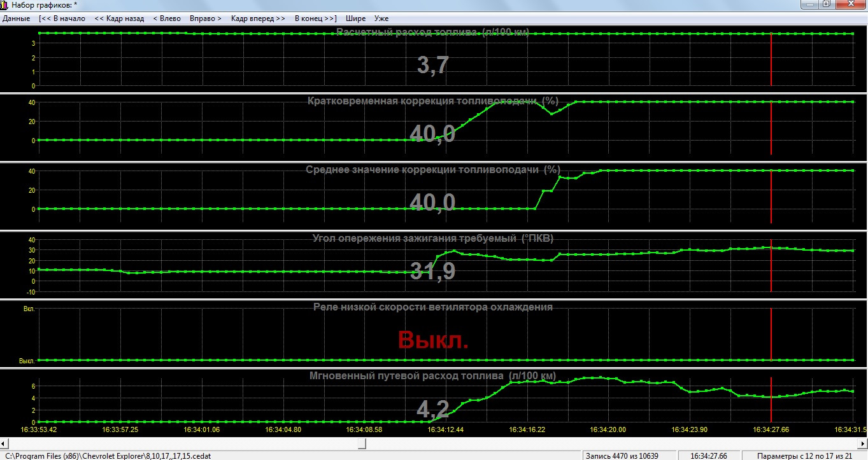Jump to start with В начало
This screenshot has width=868, height=460.
pyautogui.click(x=62, y=18)
